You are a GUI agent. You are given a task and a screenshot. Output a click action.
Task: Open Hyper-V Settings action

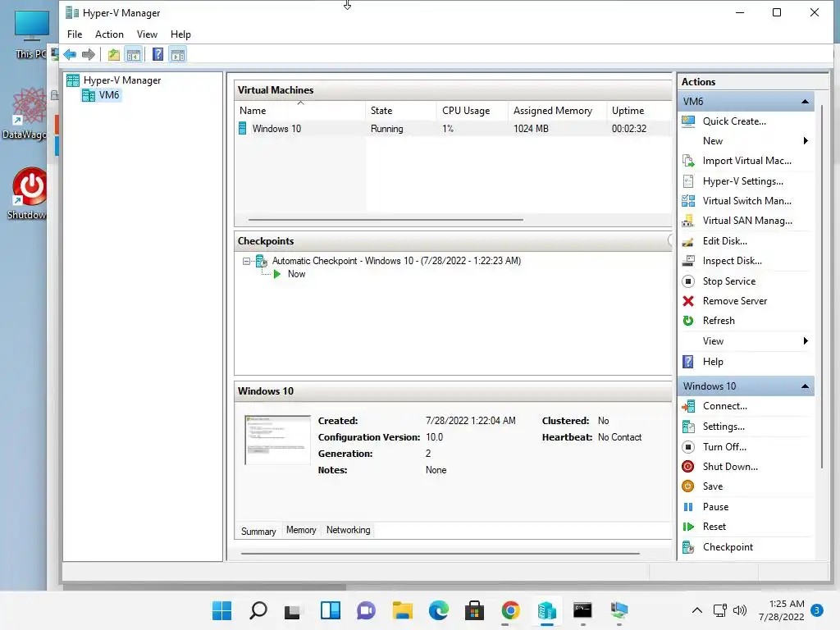click(742, 181)
